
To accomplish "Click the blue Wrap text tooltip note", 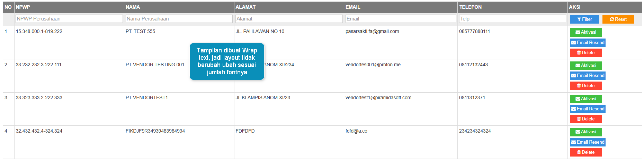I will coord(227,61).
